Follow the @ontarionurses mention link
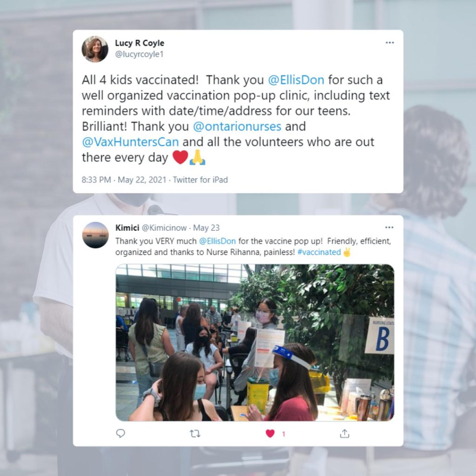This screenshot has width=476, height=476. (x=237, y=127)
